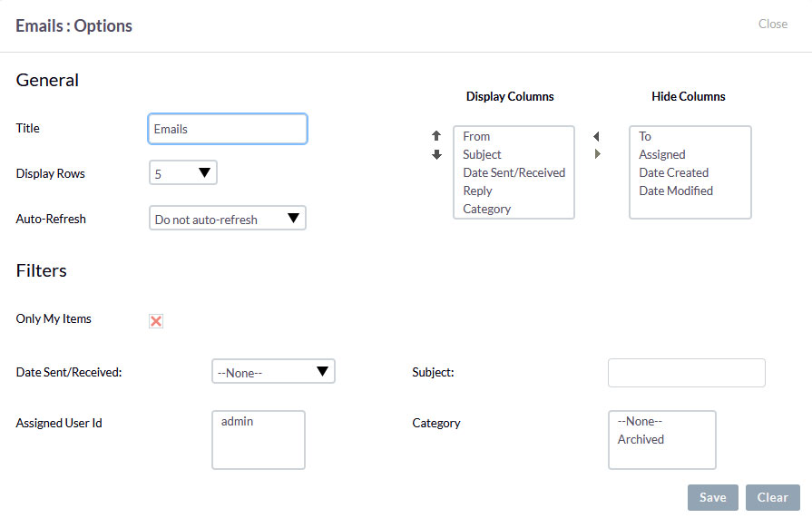Select Archived in the Category filter

tap(641, 439)
